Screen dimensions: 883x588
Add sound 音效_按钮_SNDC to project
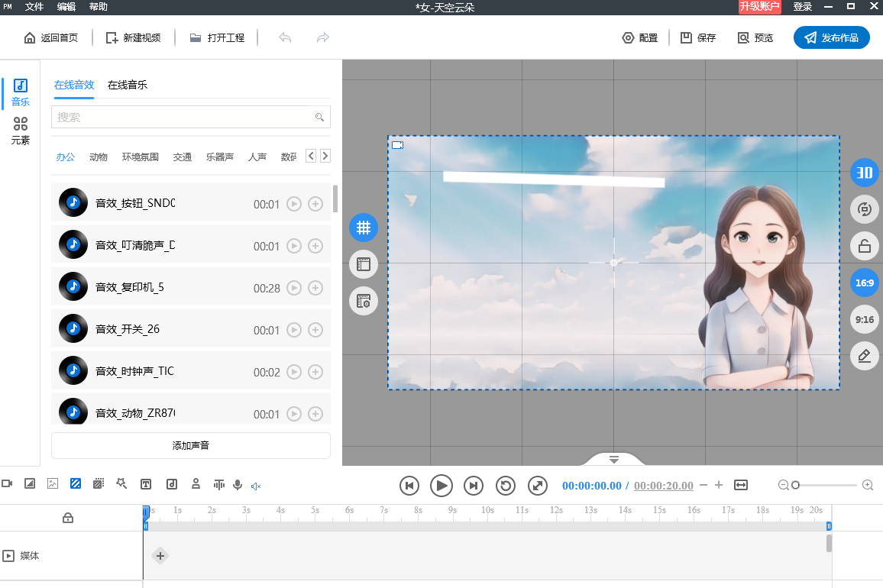(315, 204)
